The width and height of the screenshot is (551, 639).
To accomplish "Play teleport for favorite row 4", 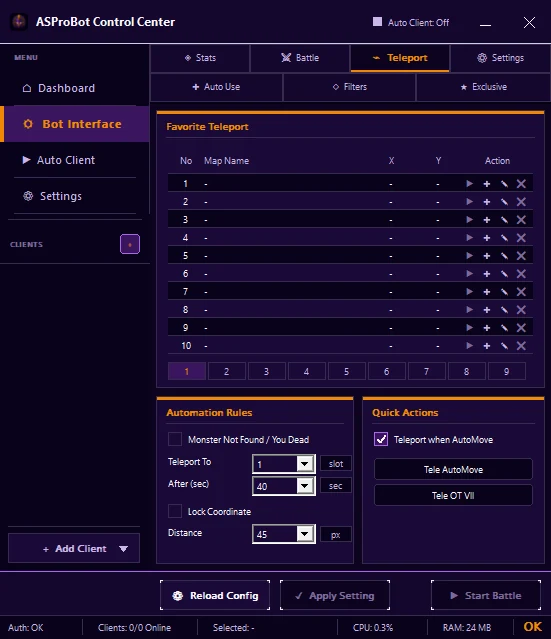I will pos(469,238).
